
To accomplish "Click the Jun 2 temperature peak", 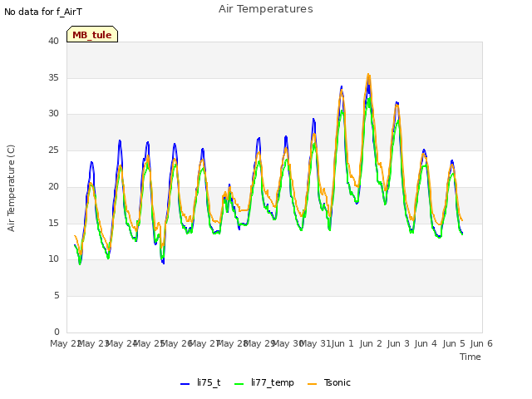I will pyautogui.click(x=368, y=75).
